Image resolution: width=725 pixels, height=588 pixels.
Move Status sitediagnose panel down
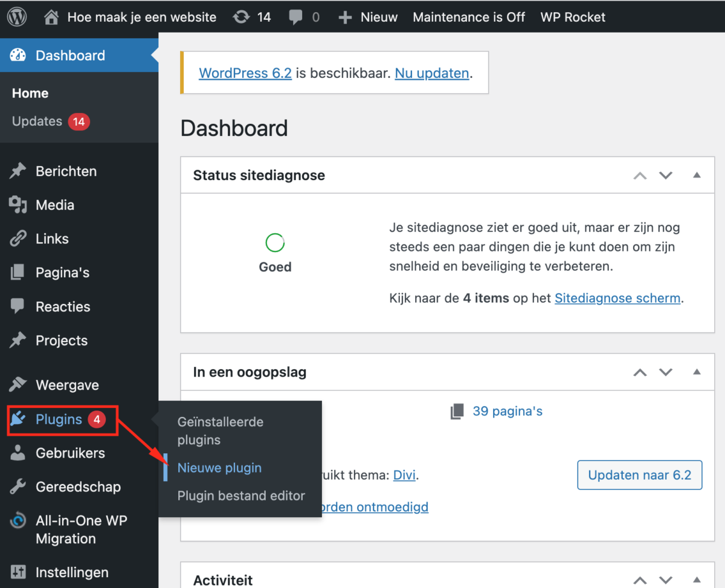tap(666, 176)
